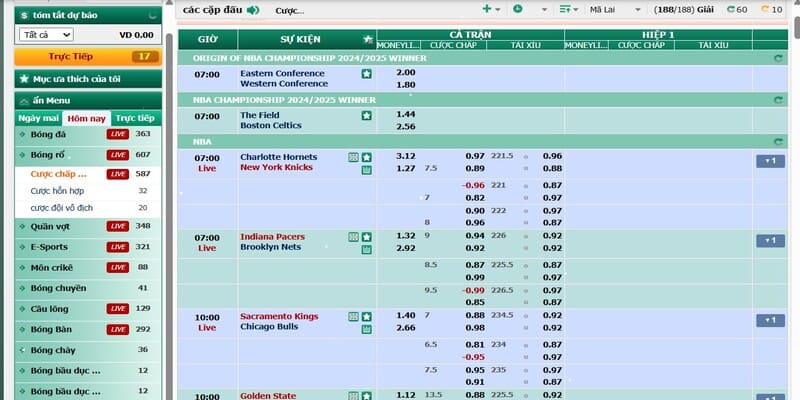Open dropdown arrow next to plus icon
Screen dimensions: 800x400
498,10
